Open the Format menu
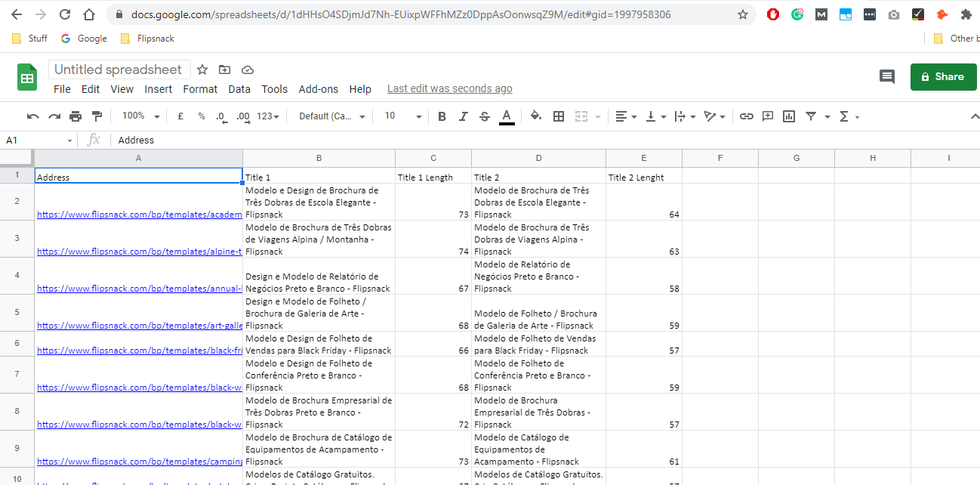Screen dimensions: 980x485 tap(200, 89)
